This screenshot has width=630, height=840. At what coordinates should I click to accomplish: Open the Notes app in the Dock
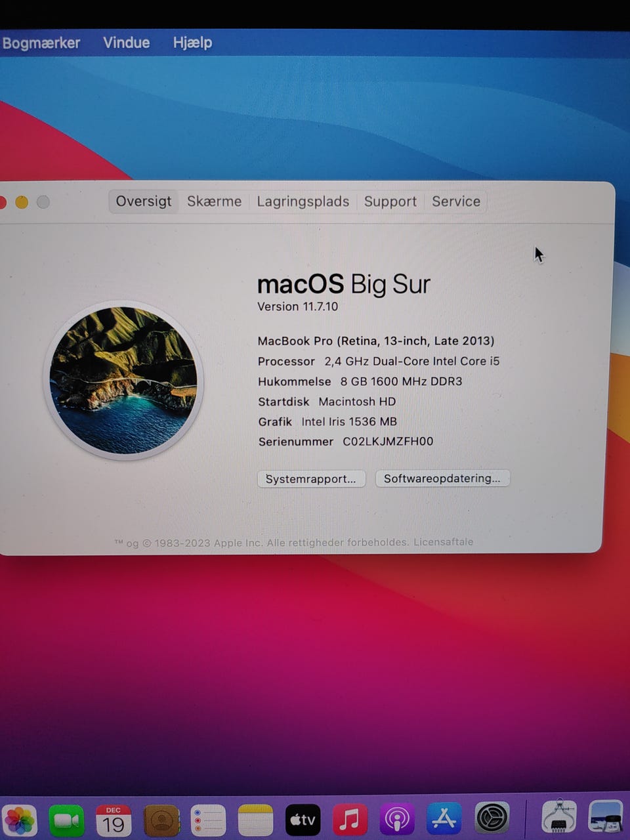(x=255, y=821)
